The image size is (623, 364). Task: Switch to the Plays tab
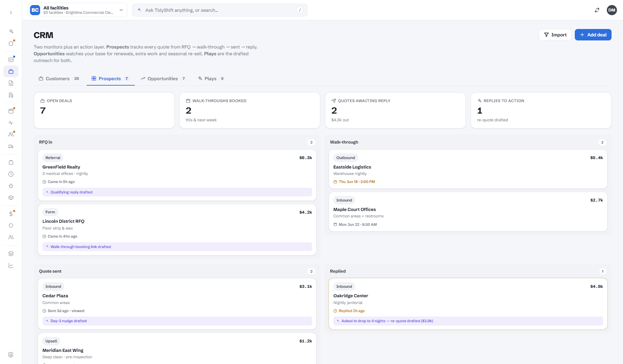211,79
